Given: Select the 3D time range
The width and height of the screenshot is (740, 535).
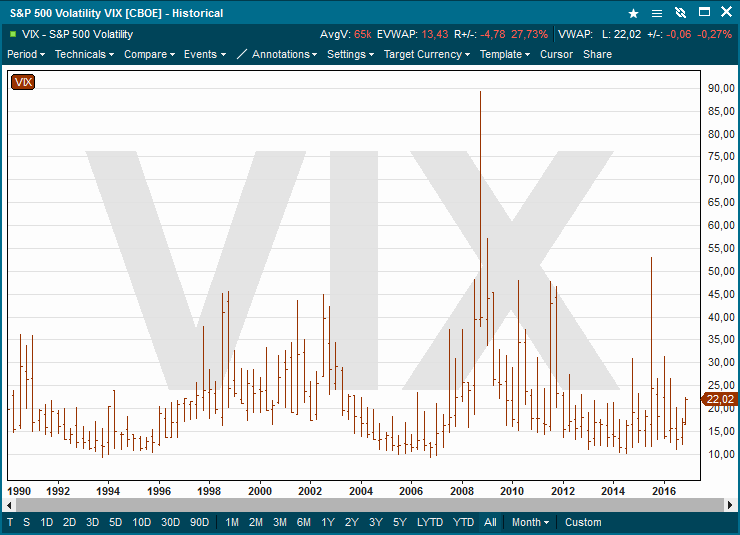Looking at the screenshot, I should [x=92, y=522].
